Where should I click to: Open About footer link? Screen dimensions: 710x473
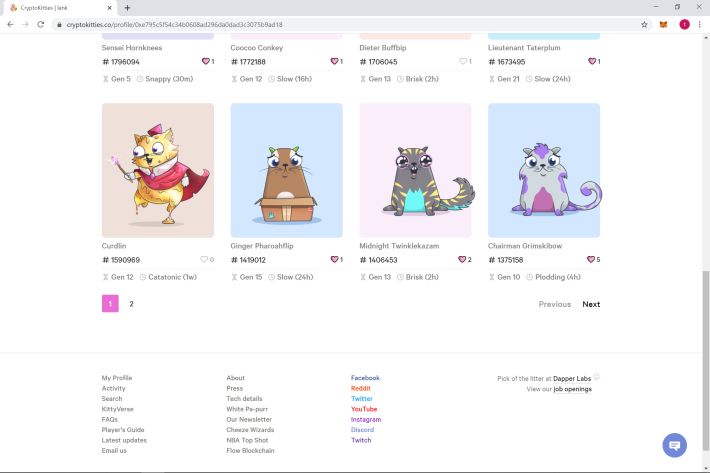pos(235,377)
